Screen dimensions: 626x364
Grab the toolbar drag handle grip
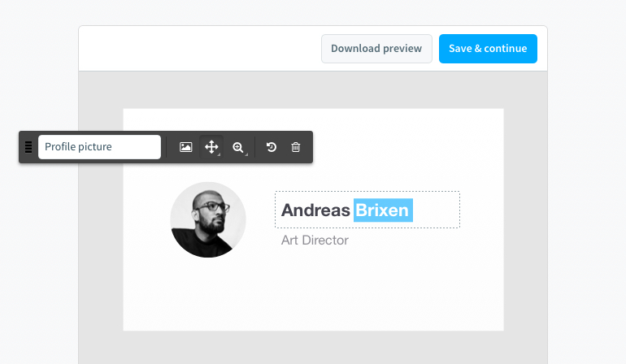pos(28,147)
